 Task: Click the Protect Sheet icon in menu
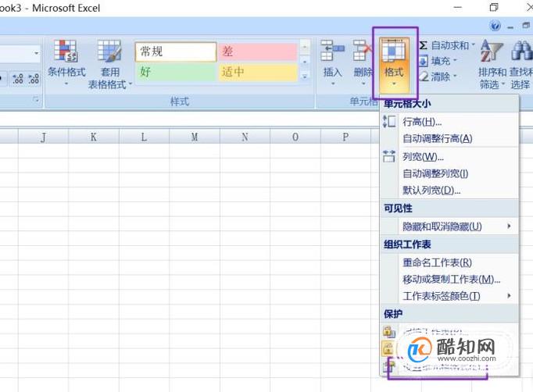tap(389, 331)
